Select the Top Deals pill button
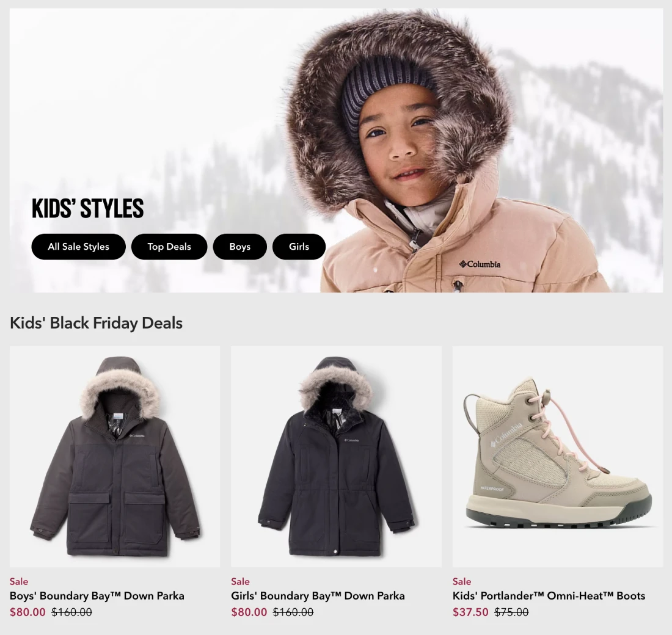The image size is (672, 635). tap(169, 247)
